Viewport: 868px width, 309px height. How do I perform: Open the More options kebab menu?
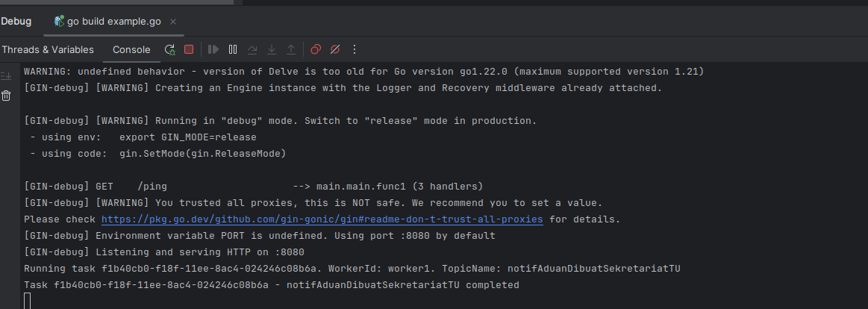coord(355,49)
